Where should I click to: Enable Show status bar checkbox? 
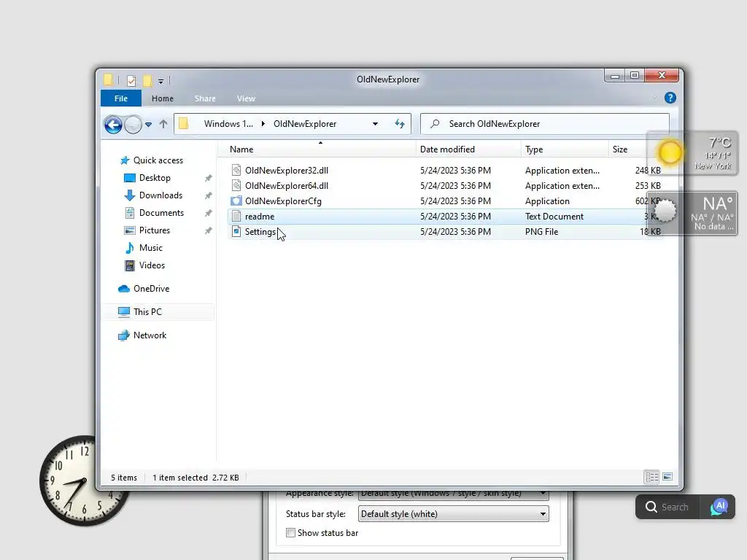tap(290, 533)
